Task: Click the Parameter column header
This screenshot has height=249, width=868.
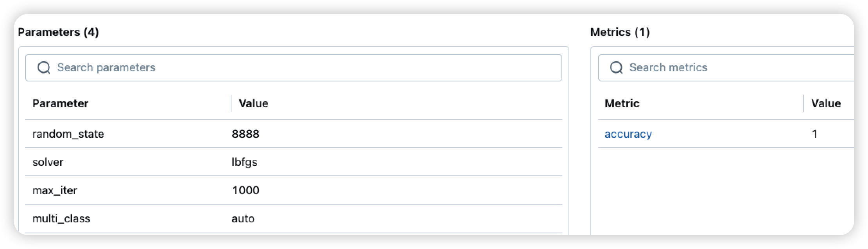Action: (60, 103)
